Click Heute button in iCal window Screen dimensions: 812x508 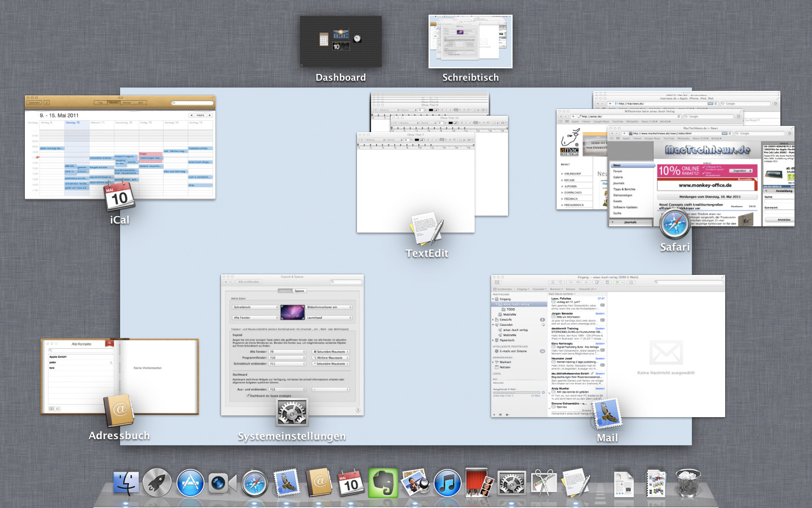click(200, 115)
